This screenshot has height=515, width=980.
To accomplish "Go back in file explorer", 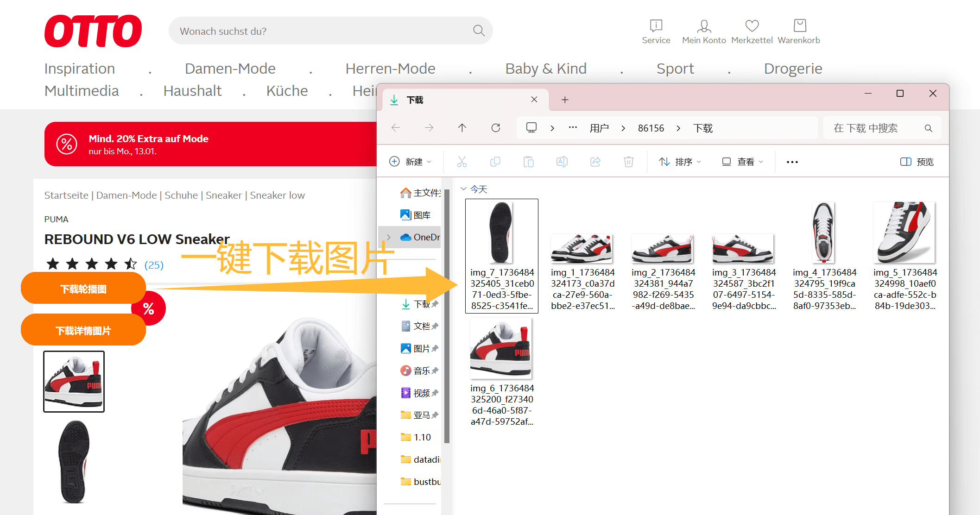I will 396,128.
